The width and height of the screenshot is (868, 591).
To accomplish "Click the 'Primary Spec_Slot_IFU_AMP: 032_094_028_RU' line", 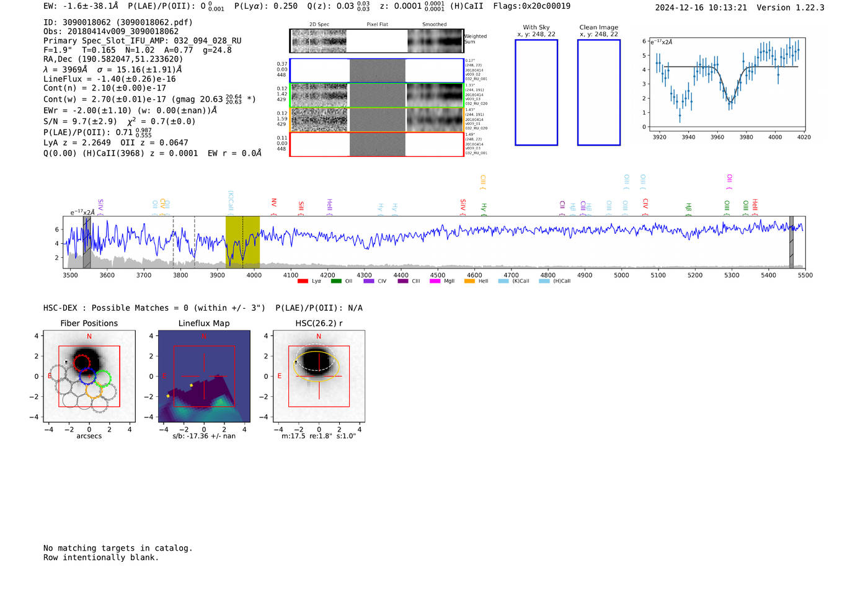I will pos(143,41).
